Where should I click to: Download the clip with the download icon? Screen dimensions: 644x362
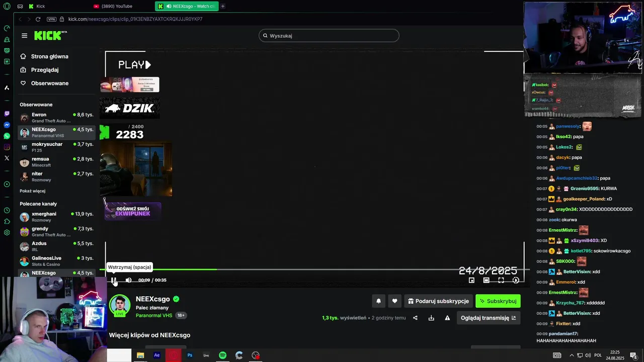(x=431, y=318)
